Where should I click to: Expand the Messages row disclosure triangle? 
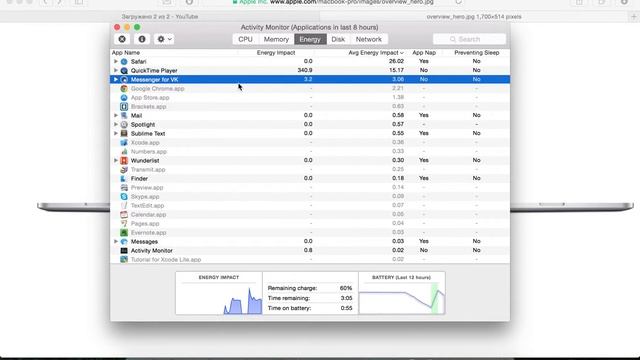click(x=116, y=242)
